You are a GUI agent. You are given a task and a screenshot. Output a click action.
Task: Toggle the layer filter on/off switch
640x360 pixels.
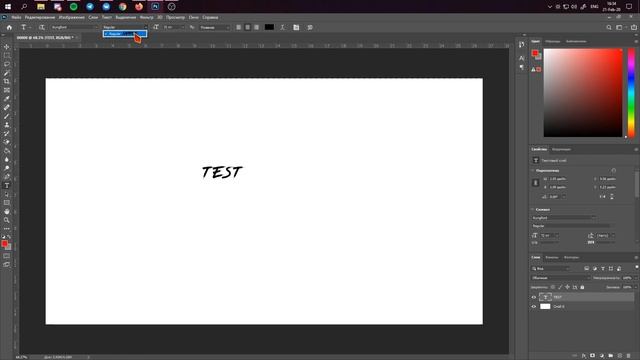pos(637,267)
